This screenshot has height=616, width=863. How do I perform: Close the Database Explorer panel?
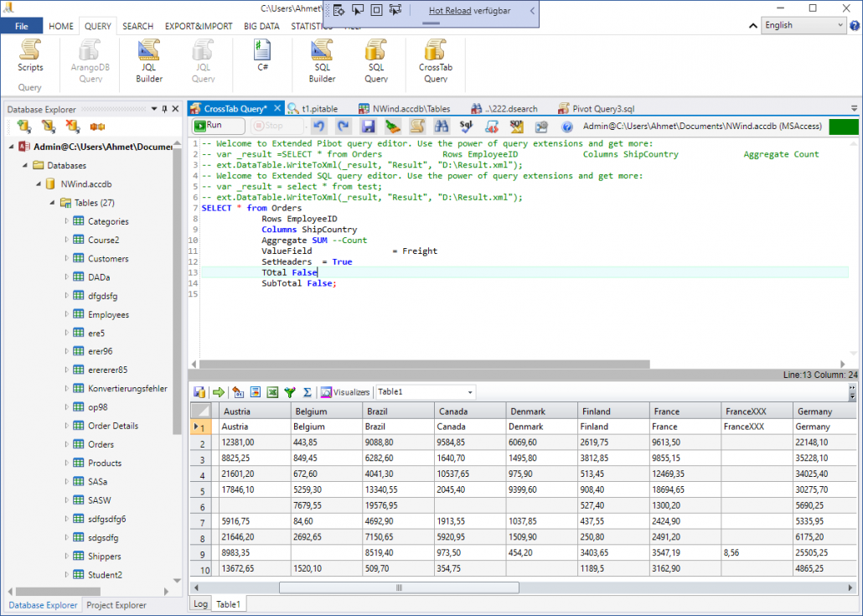click(x=176, y=109)
